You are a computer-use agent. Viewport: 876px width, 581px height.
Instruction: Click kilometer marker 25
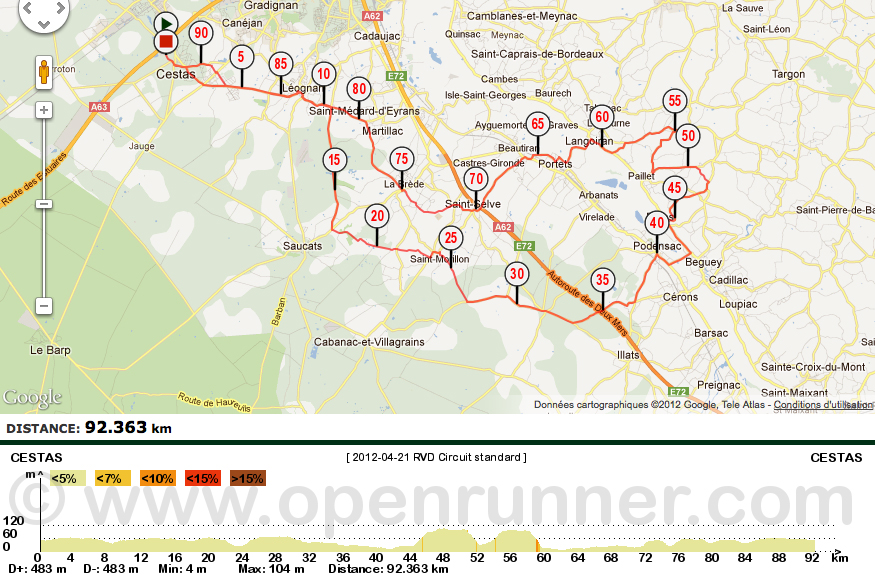pyautogui.click(x=451, y=238)
